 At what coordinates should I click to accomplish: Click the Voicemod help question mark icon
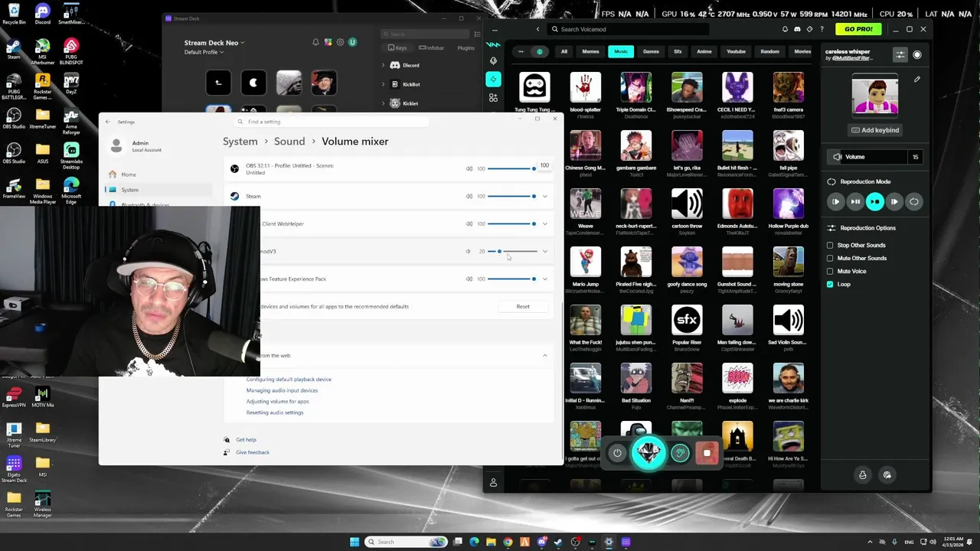point(822,29)
